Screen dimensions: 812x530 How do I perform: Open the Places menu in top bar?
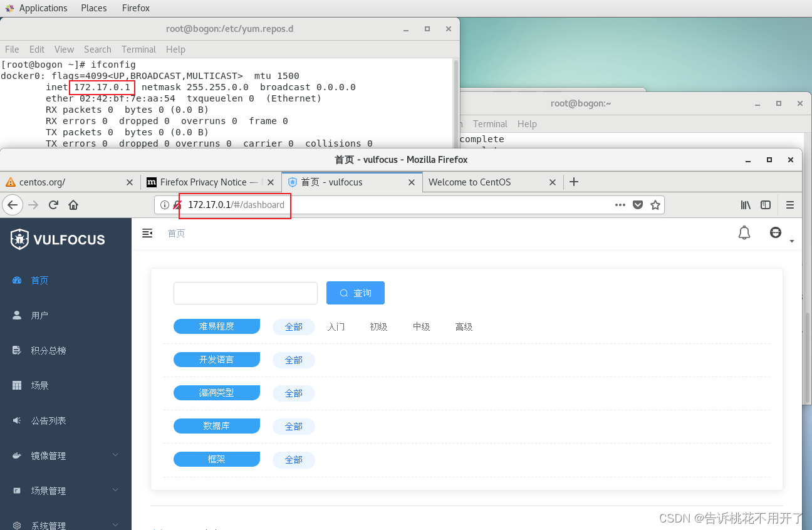[x=94, y=8]
